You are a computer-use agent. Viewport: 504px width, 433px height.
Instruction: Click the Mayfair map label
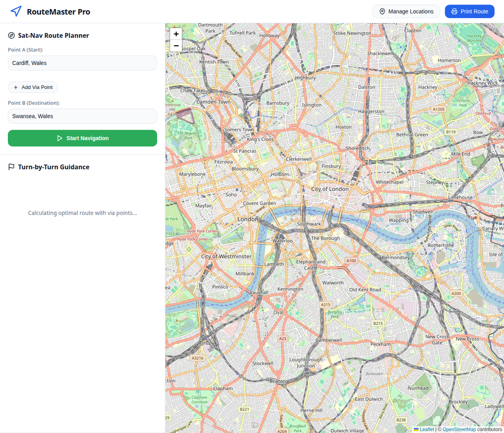pos(204,205)
